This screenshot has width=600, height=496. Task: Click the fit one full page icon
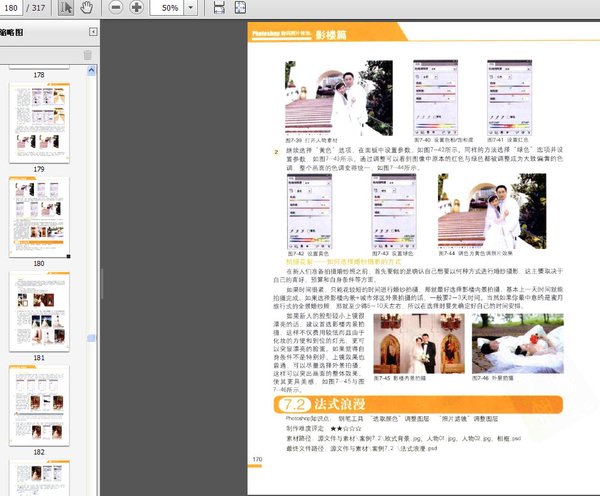(x=242, y=8)
